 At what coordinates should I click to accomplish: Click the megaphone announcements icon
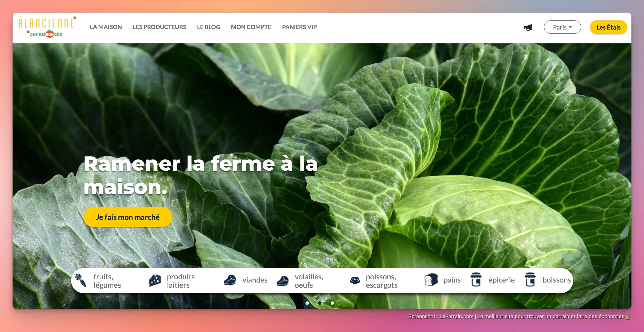click(528, 27)
